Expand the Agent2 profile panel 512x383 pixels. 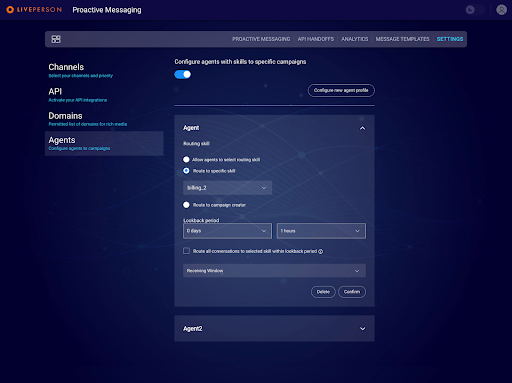(362, 329)
